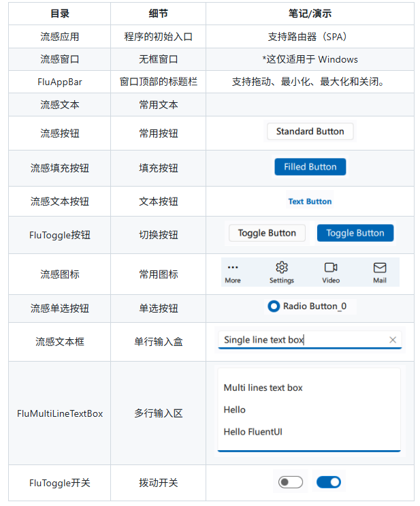Click the 支持路由器 (SPA) cell
The image size is (420, 506).
[310, 37]
